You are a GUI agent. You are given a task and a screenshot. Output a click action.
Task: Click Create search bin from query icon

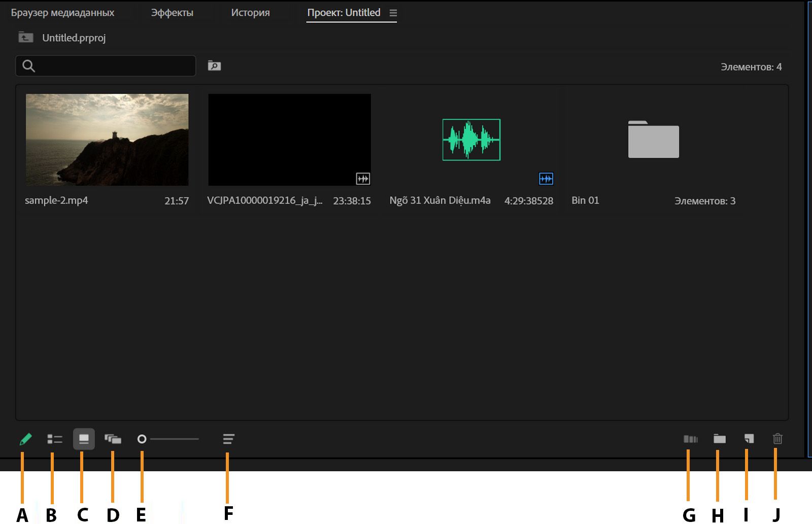[x=214, y=66]
